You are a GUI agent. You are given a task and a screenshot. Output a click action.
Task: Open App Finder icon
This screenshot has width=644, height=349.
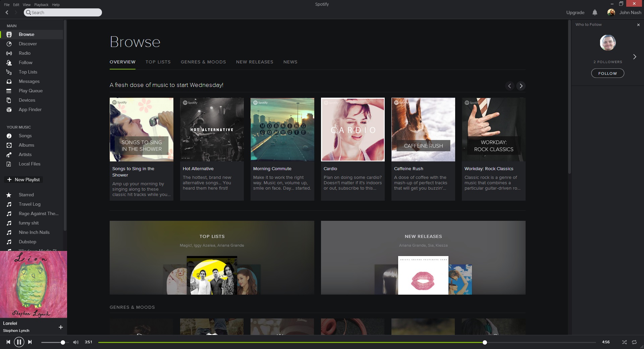point(9,110)
